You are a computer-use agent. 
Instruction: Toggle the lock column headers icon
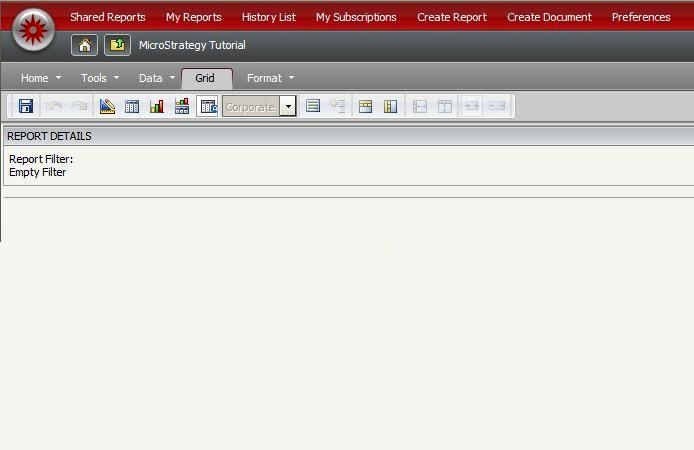coord(391,106)
